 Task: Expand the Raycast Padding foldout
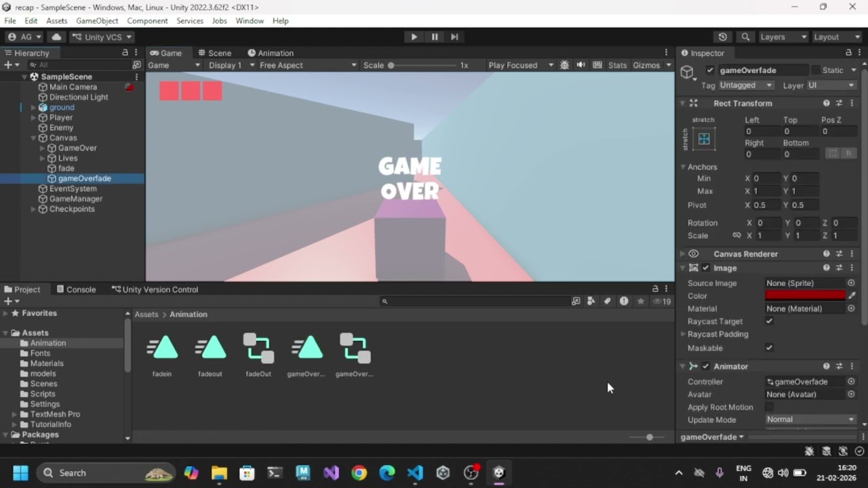click(x=683, y=334)
